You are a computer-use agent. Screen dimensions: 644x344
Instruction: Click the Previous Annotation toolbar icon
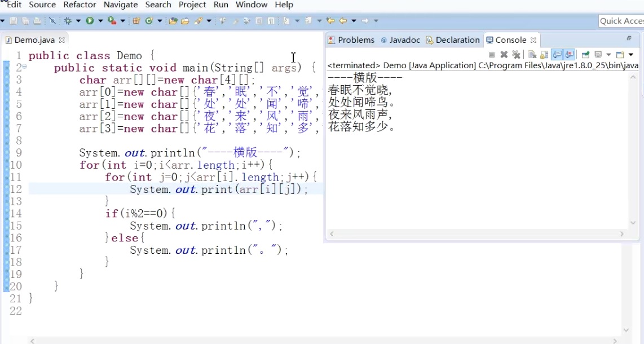coord(308,21)
